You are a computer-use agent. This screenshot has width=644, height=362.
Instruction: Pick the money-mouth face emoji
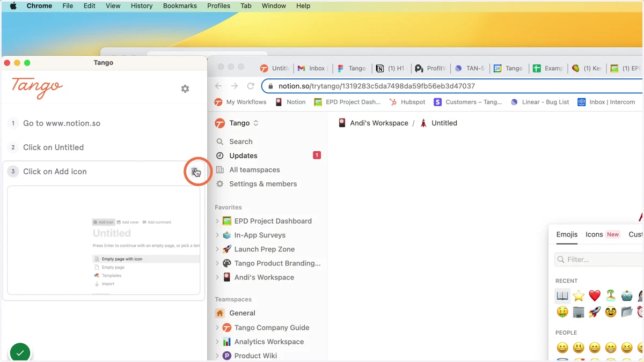(x=562, y=312)
